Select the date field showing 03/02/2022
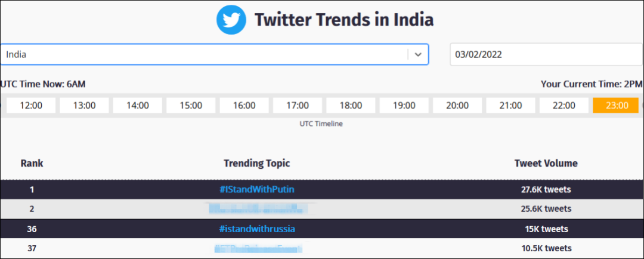644x259 pixels. coord(546,54)
